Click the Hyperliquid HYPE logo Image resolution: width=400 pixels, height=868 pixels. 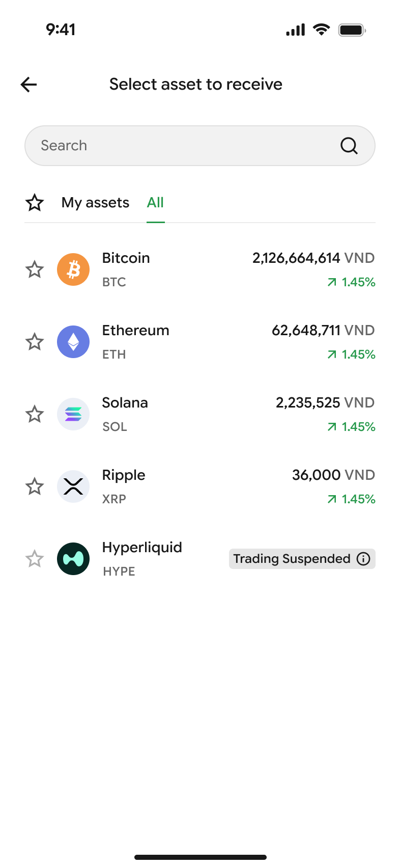73,559
